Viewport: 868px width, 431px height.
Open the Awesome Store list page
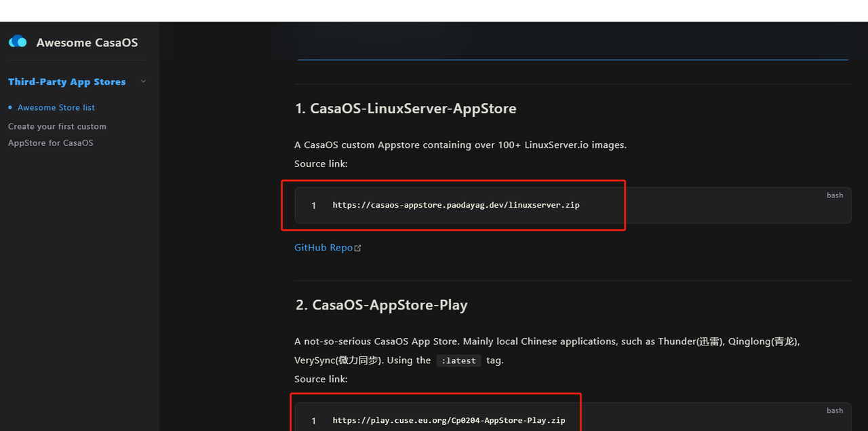(x=56, y=108)
